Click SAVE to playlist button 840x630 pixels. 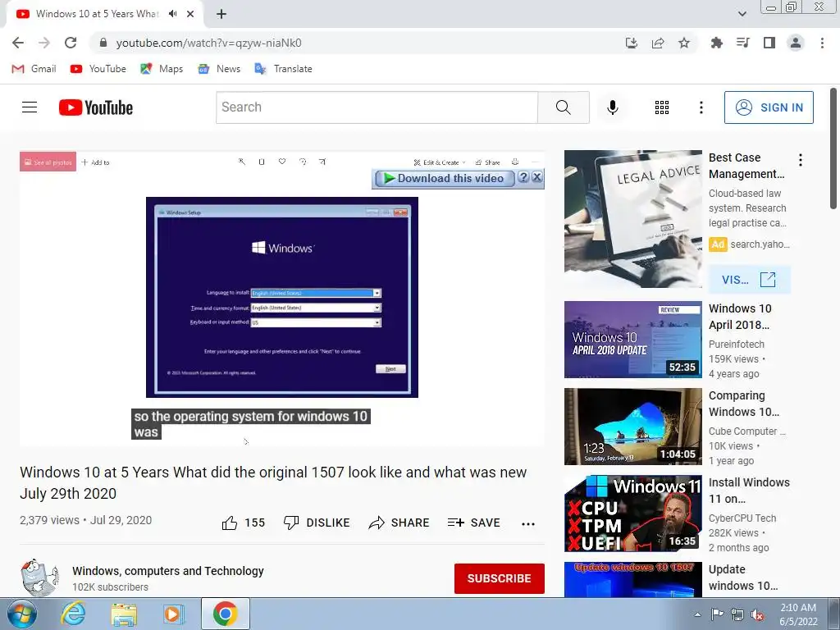coord(474,523)
